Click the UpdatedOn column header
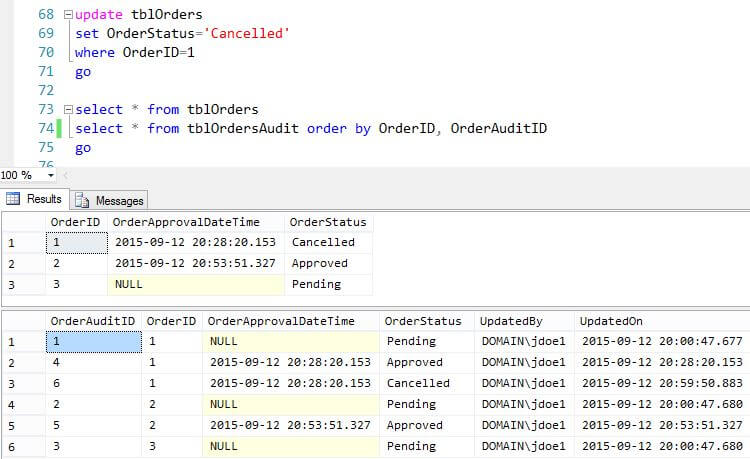 click(610, 321)
